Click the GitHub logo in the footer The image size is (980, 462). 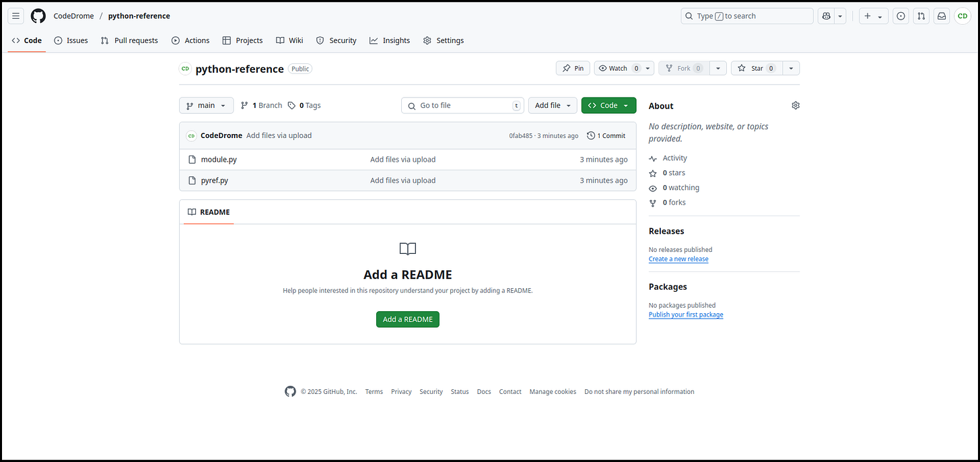(x=290, y=391)
